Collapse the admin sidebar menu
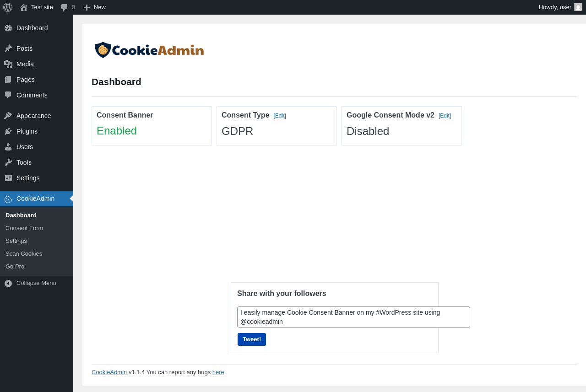The image size is (586, 392). click(x=30, y=283)
